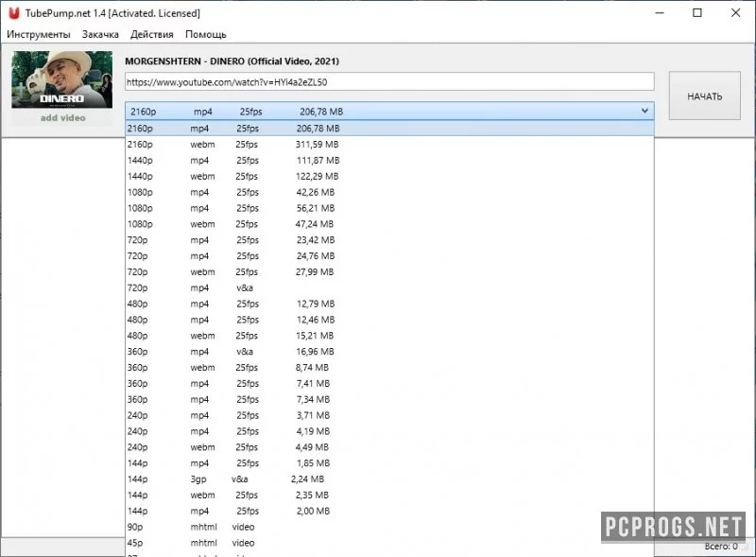Select 480p mp4 12,46 MB option

(x=389, y=320)
